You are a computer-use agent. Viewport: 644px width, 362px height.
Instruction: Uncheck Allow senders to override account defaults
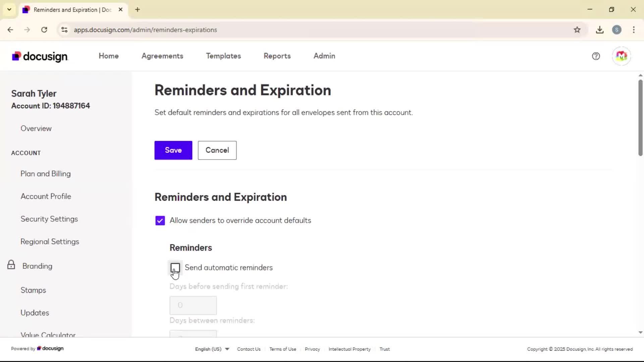(x=160, y=221)
